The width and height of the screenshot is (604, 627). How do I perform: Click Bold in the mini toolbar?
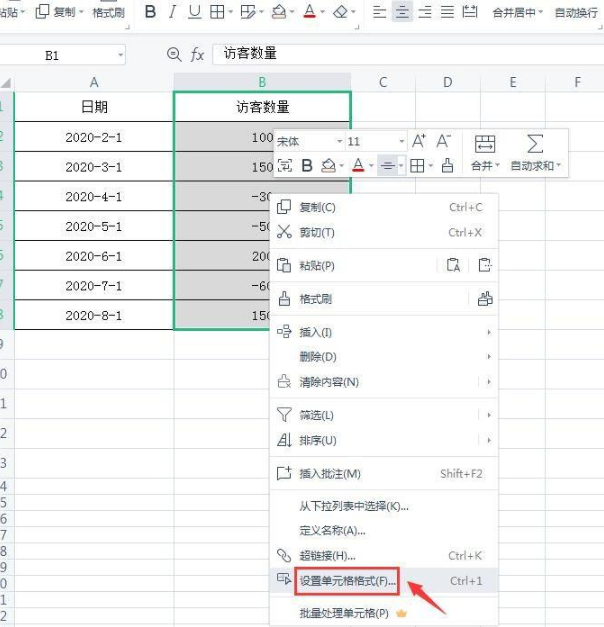[307, 165]
